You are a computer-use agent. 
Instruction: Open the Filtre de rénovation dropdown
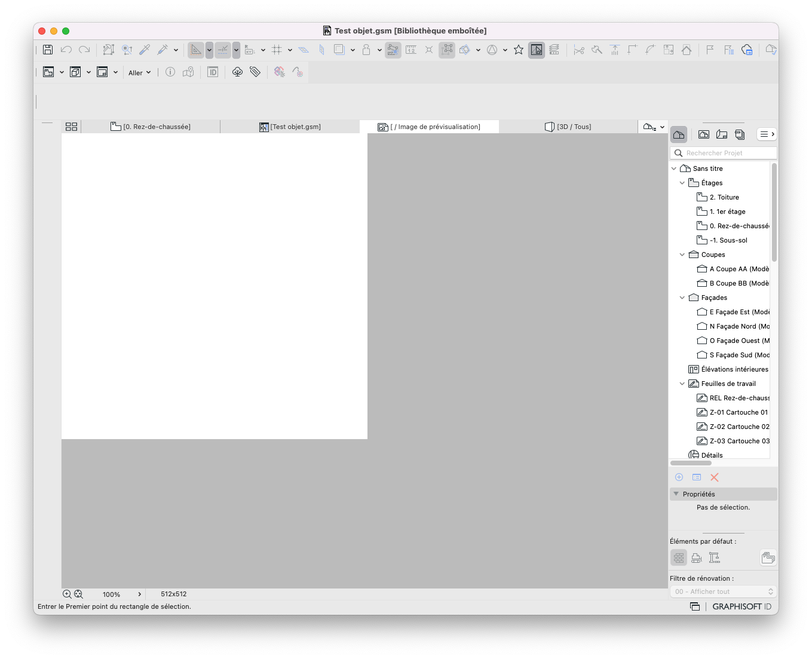point(723,591)
